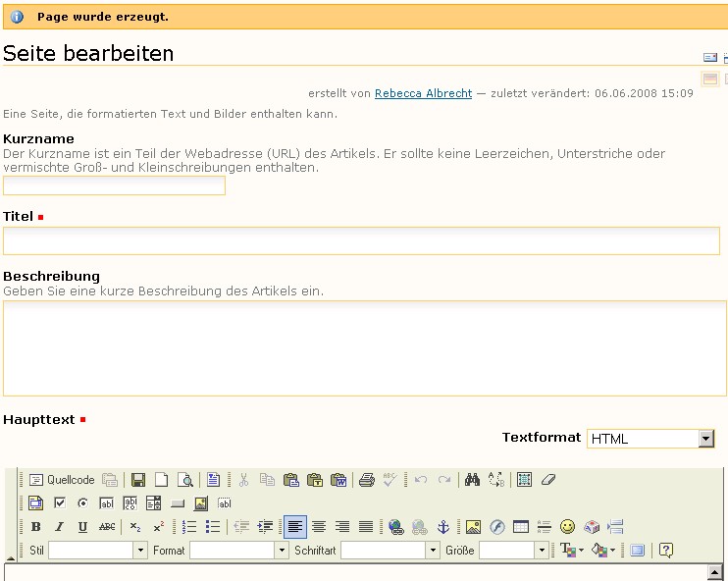Toggle bulleted list
728x581 pixels.
pyautogui.click(x=213, y=527)
